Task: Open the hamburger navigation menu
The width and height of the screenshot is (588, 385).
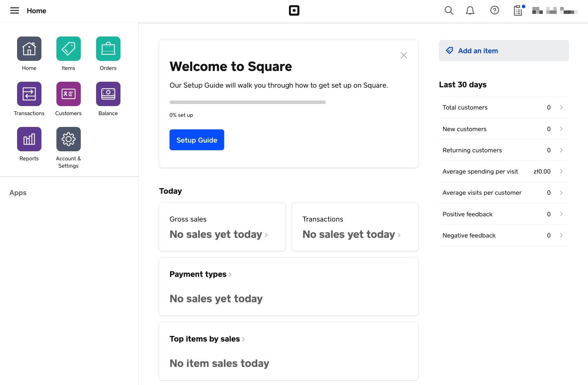Action: coord(15,10)
